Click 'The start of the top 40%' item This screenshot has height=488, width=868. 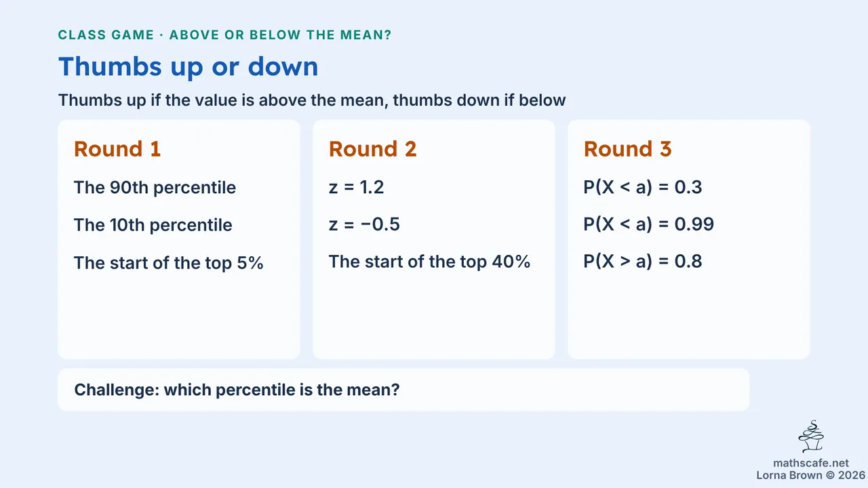[x=429, y=262]
